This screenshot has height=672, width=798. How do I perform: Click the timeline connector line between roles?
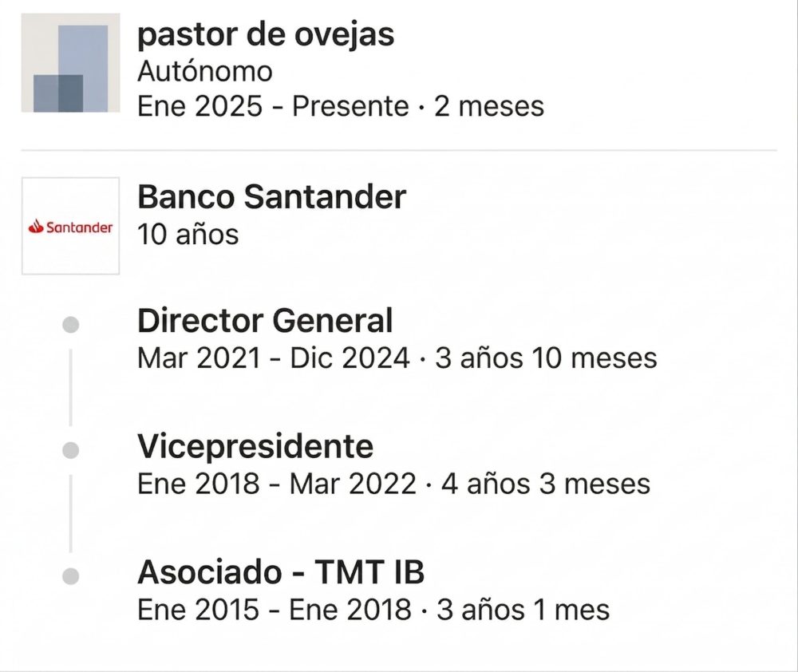coord(73,385)
